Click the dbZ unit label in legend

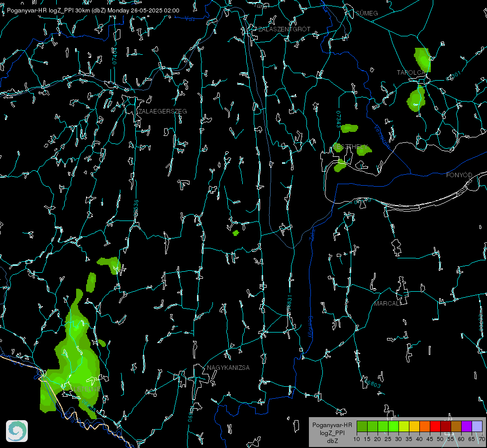(332, 441)
